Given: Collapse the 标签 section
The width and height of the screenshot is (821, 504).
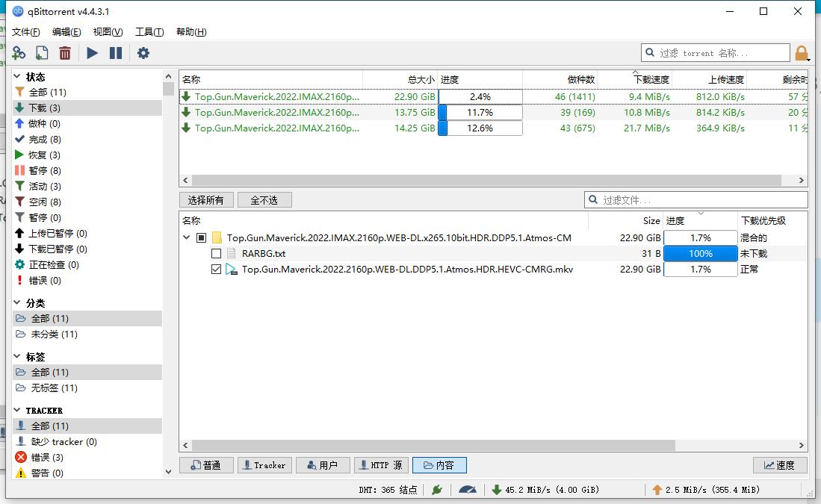Looking at the screenshot, I should coord(17,356).
